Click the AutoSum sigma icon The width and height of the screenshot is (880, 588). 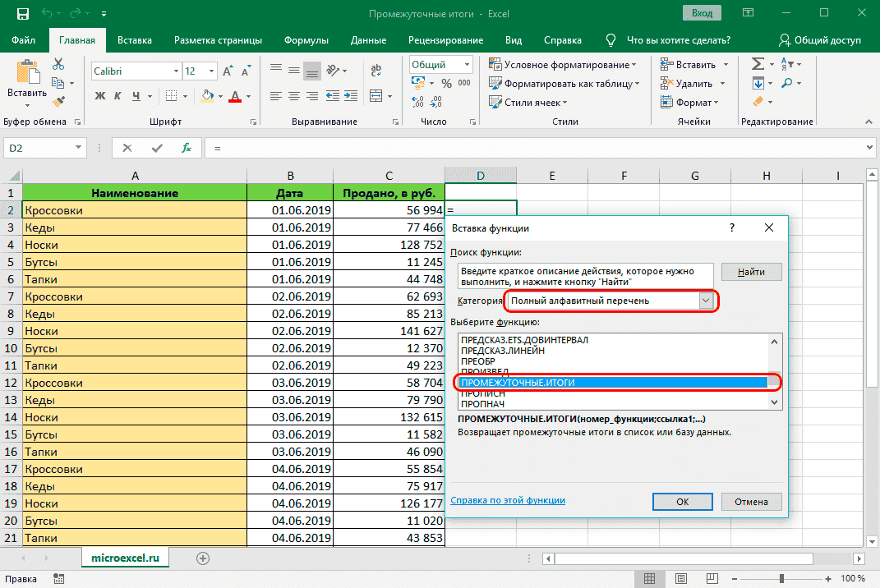[x=758, y=64]
